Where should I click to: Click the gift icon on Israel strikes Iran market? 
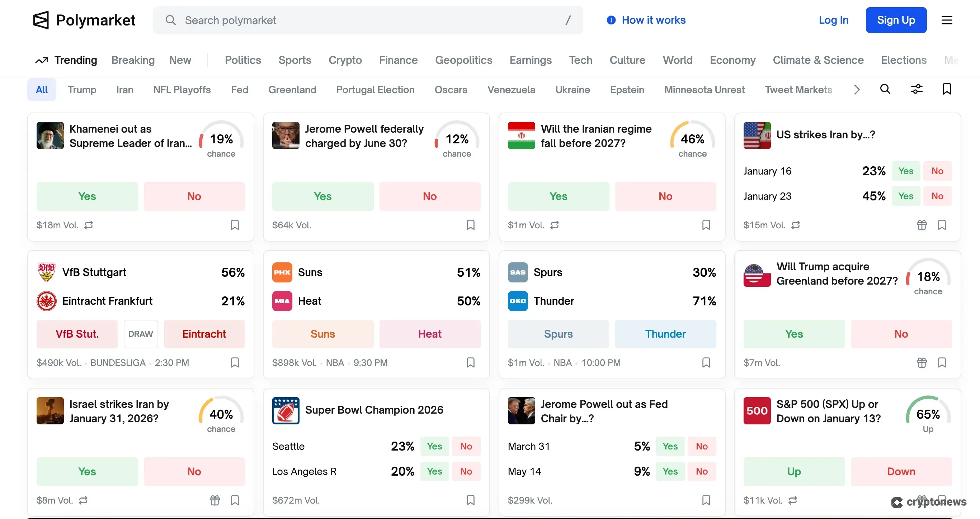[215, 500]
